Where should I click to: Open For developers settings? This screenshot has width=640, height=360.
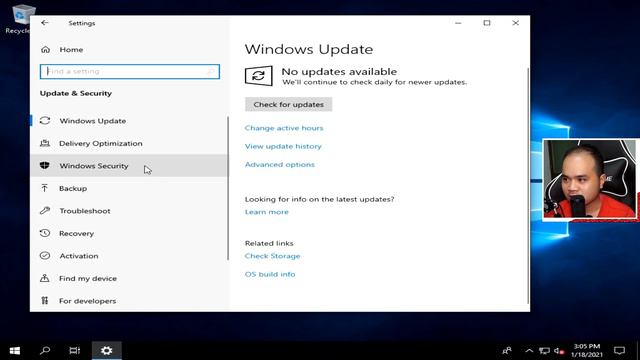pos(129,300)
